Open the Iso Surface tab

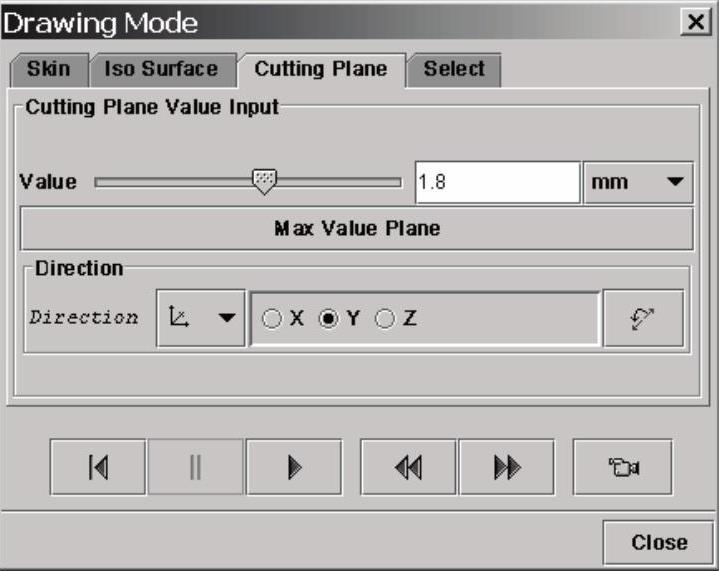click(161, 69)
